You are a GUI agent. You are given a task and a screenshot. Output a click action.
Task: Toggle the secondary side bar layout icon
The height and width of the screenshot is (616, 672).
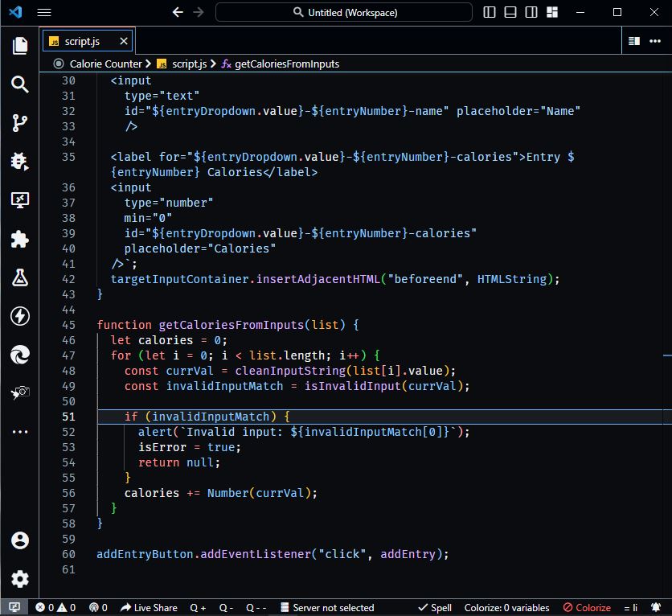point(531,12)
